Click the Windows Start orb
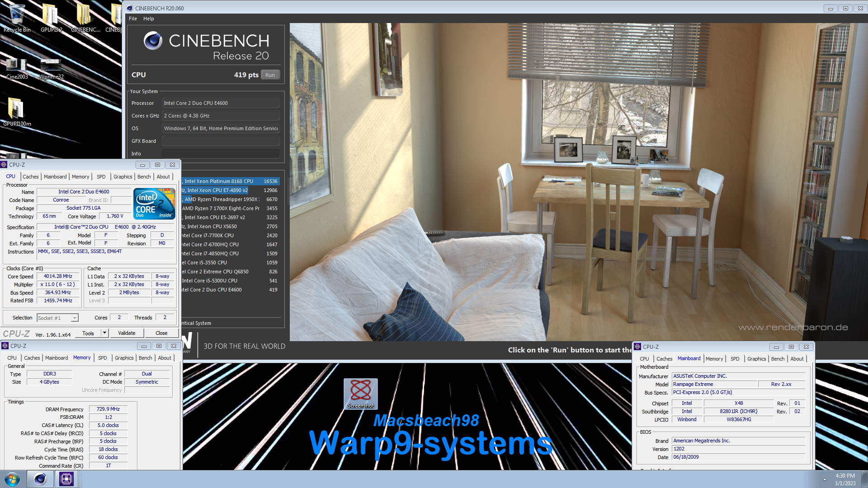Screen dimensions: 868x488 click(x=12, y=479)
